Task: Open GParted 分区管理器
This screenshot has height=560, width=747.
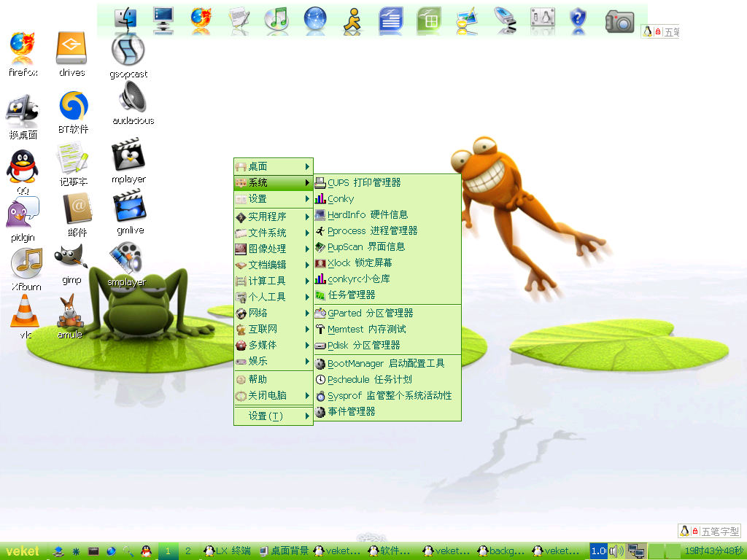Action: tap(387, 314)
